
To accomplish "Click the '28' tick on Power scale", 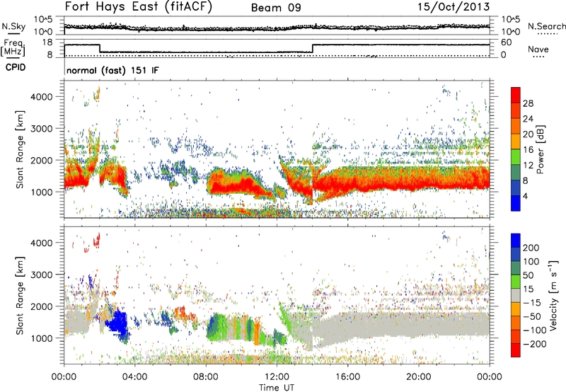I will point(528,103).
